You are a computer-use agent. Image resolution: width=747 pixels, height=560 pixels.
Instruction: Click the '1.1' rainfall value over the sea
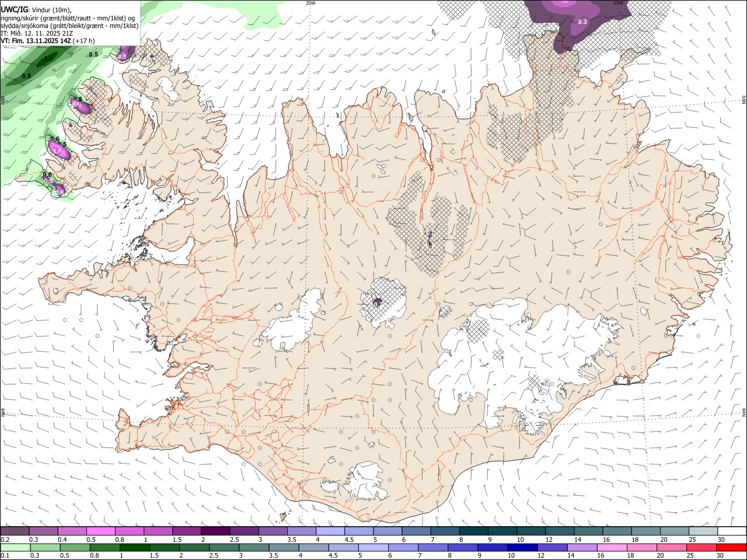click(49, 58)
